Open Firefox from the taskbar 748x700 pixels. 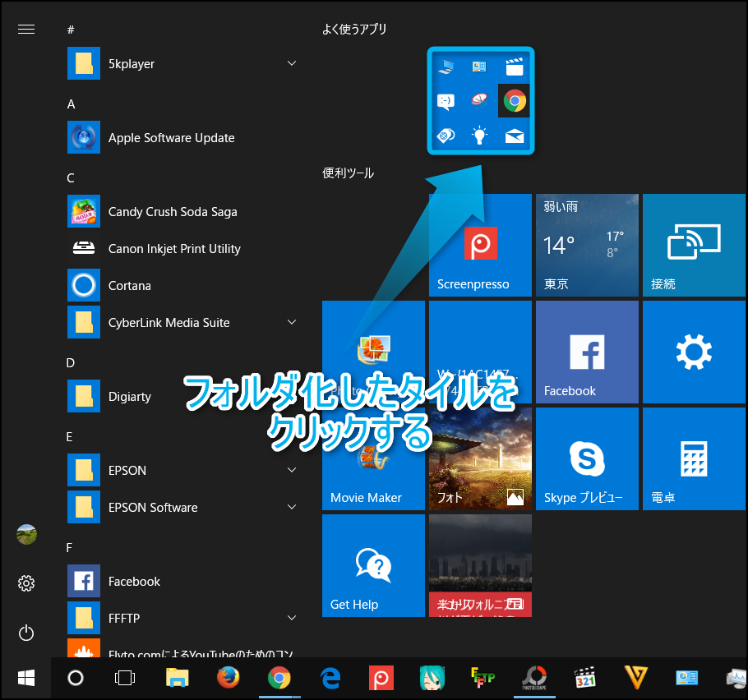click(x=228, y=678)
